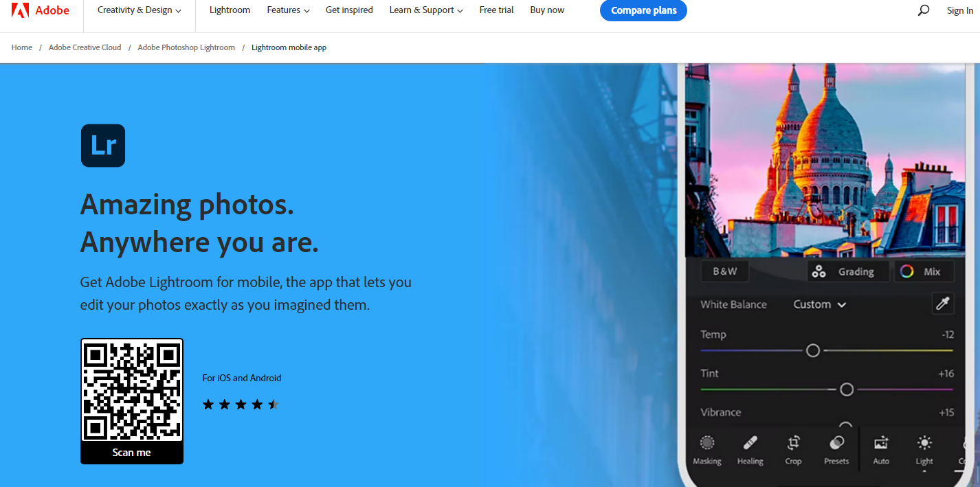
Task: Click Lightroom mobile app breadcrumb
Action: (x=289, y=47)
